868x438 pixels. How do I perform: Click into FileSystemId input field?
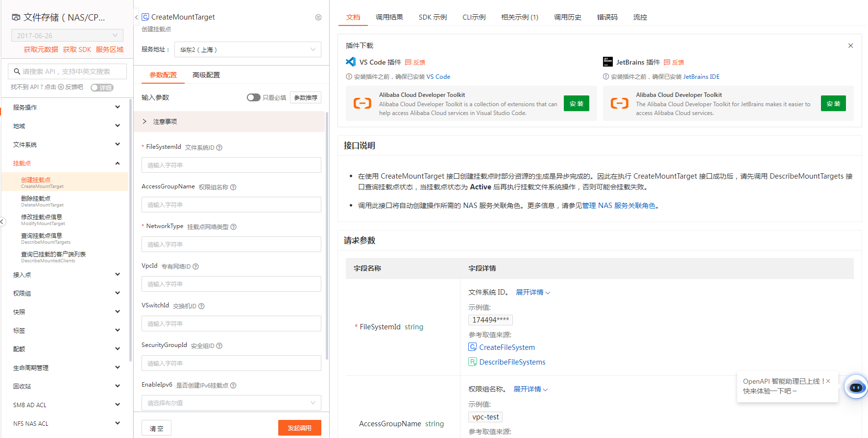[x=231, y=165]
